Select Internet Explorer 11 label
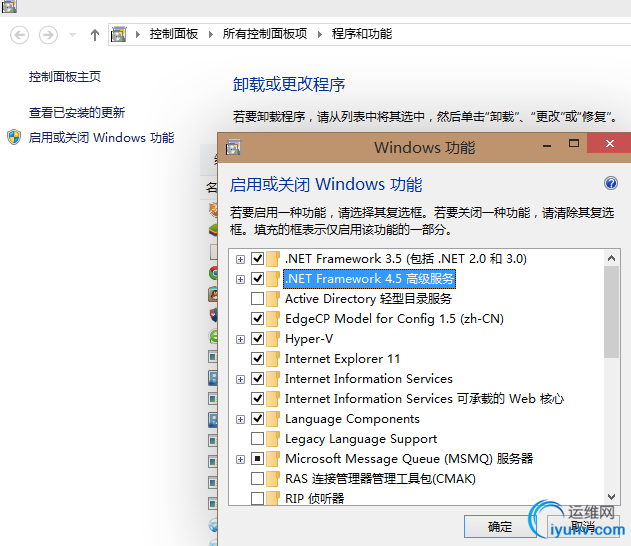The height and width of the screenshot is (546, 631). pos(342,359)
